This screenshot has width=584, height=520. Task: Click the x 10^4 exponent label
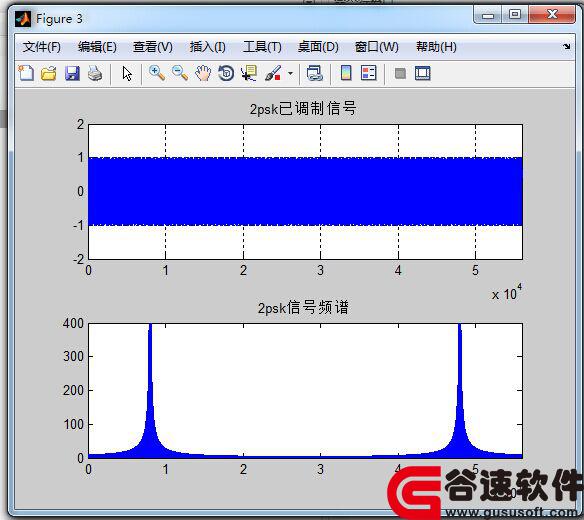point(507,293)
